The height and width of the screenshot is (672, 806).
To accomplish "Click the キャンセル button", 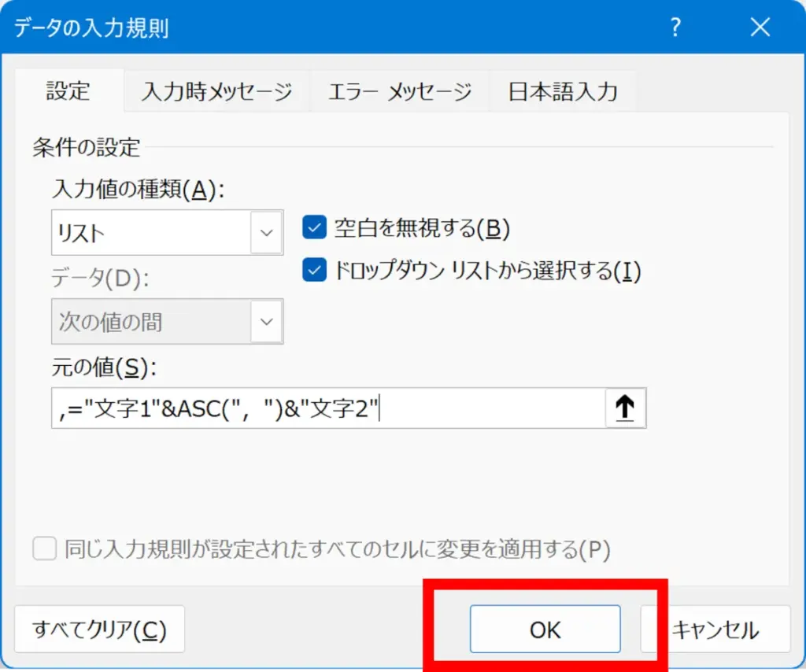I will (716, 630).
